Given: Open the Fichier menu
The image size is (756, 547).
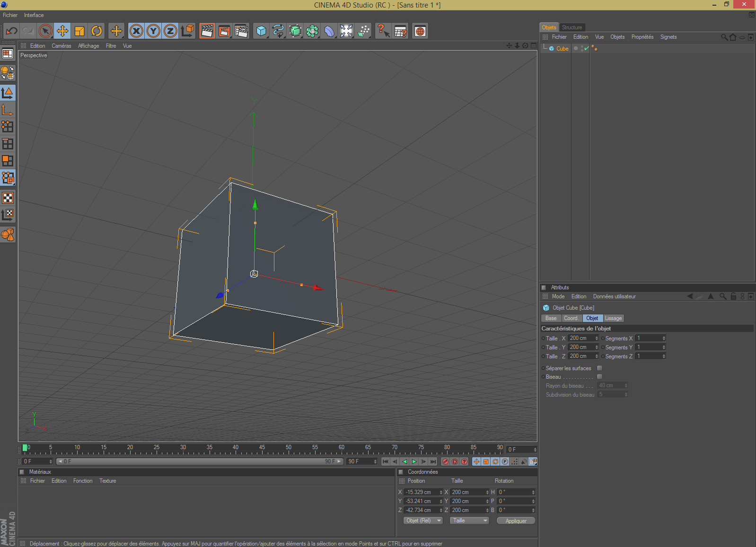Looking at the screenshot, I should tap(10, 15).
